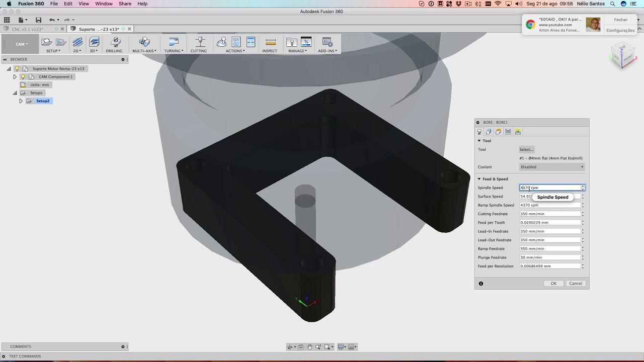Click OK in the BORE dialog
Screen dimensions: 644x362
coord(553,284)
